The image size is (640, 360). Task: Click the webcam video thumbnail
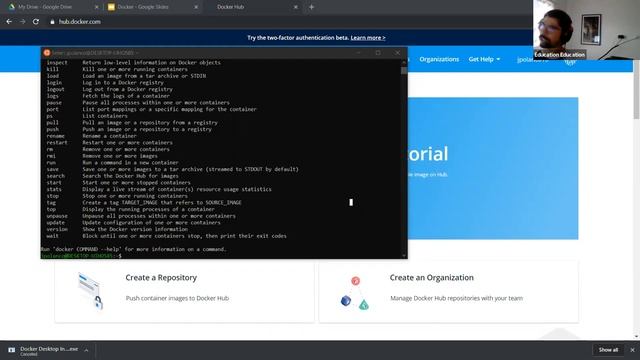(586, 30)
